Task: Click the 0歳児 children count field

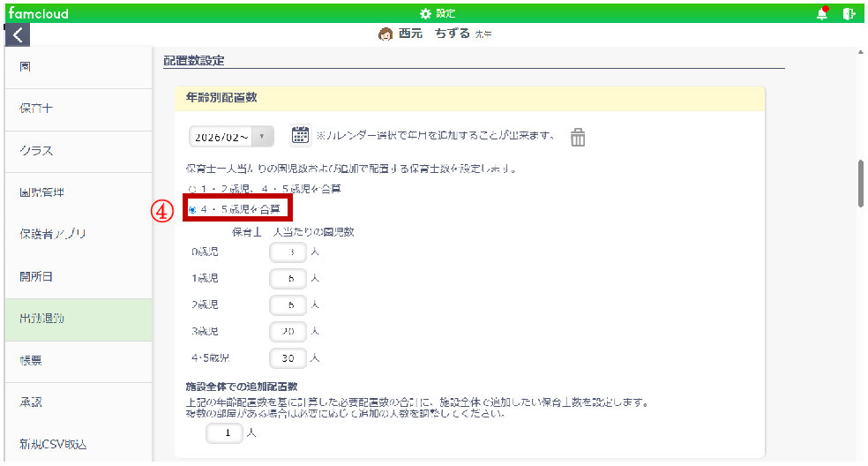Action: [x=288, y=252]
